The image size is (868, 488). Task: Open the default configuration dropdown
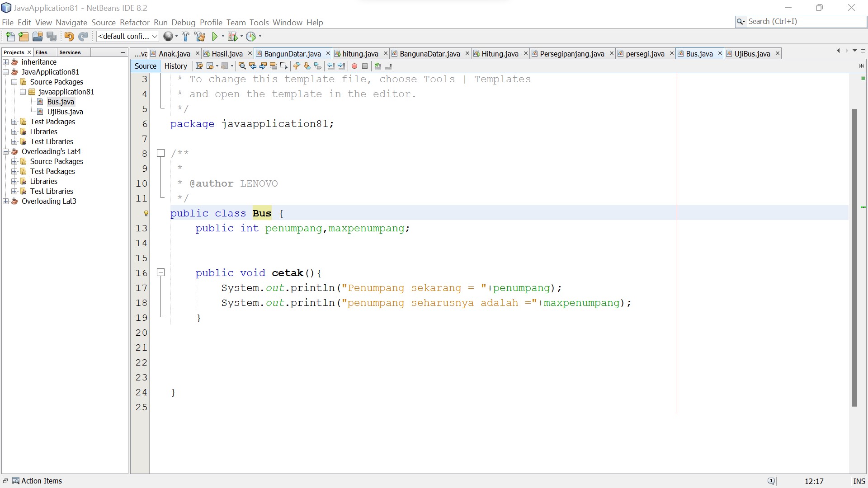[x=127, y=37]
